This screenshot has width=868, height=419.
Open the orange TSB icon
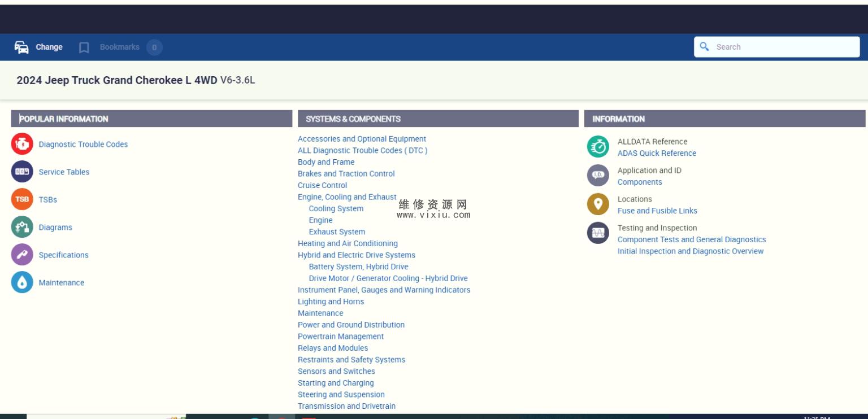pos(22,199)
